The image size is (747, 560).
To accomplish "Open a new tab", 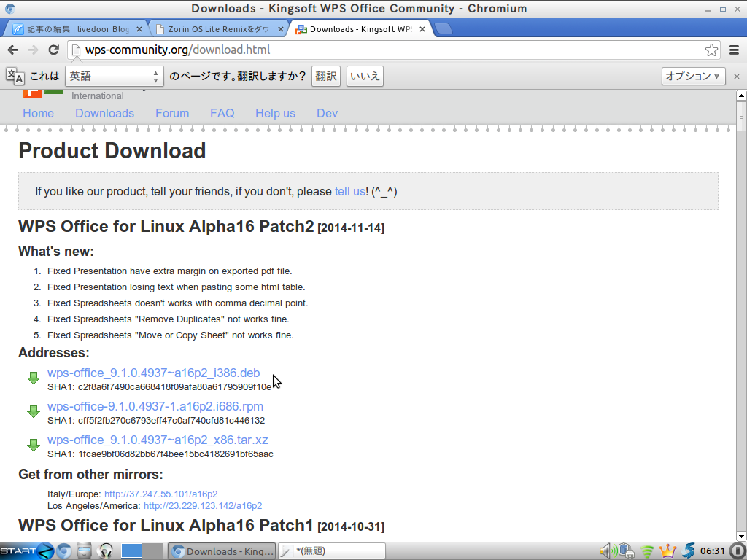I will pyautogui.click(x=444, y=29).
